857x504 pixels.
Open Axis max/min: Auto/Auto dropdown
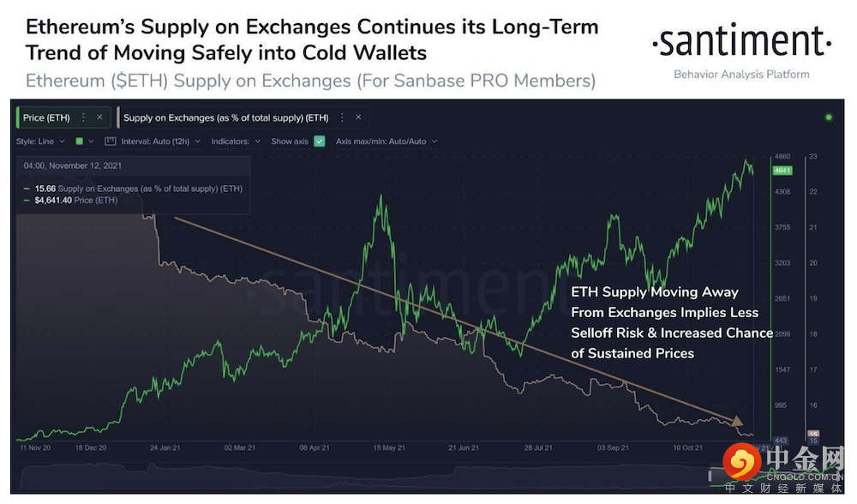(x=386, y=141)
